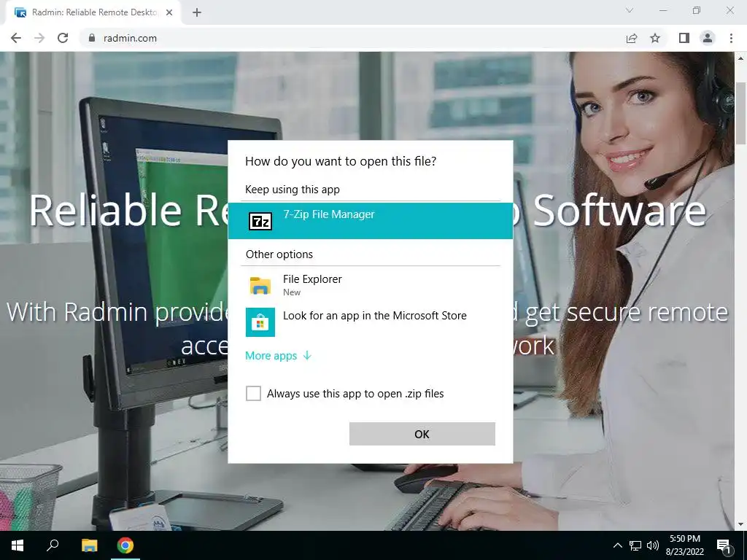Open the taskbar clock and date
This screenshot has height=560, width=747.
pyautogui.click(x=685, y=545)
